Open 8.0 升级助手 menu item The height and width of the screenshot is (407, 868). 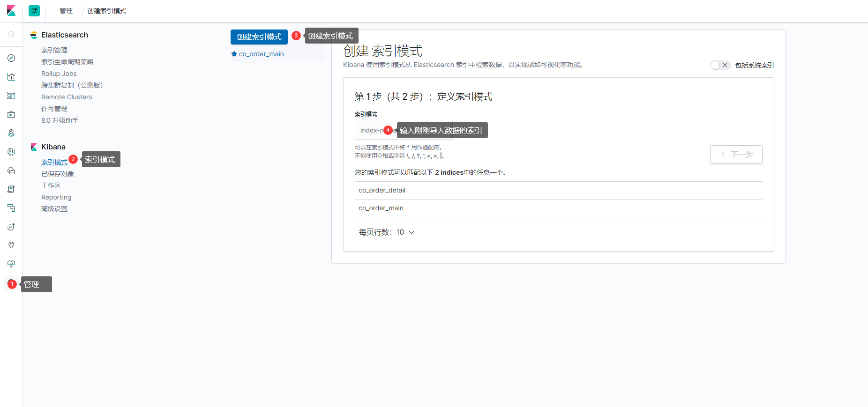click(60, 120)
